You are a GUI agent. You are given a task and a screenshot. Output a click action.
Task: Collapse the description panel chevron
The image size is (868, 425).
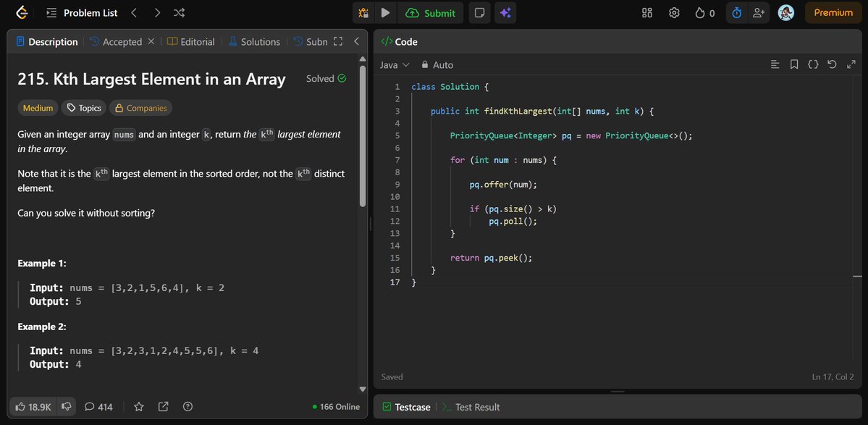pyautogui.click(x=356, y=41)
